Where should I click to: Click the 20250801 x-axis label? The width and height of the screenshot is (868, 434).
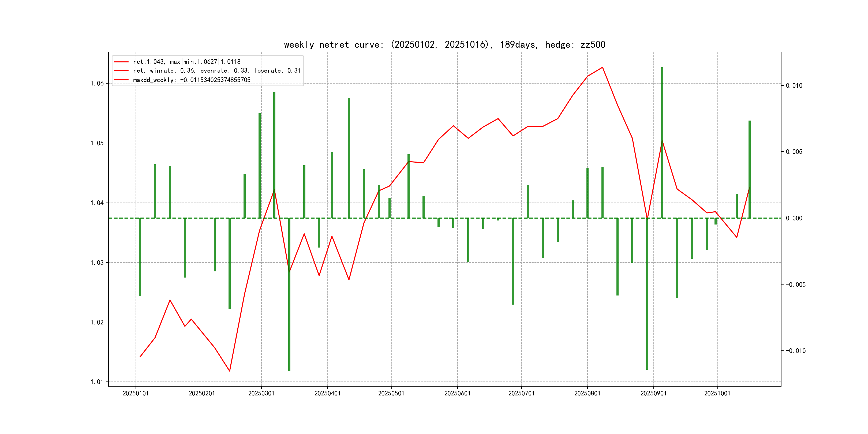587,393
